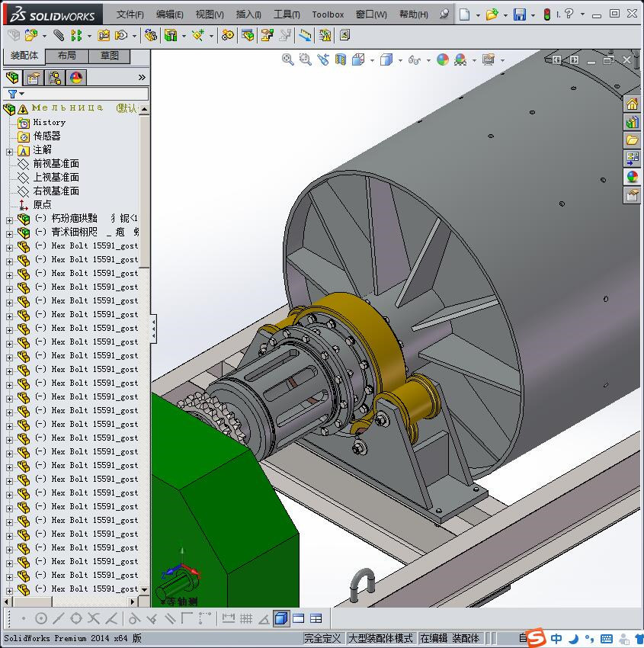The image size is (644, 648).
Task: Open the Toolbox menu
Action: (x=328, y=14)
